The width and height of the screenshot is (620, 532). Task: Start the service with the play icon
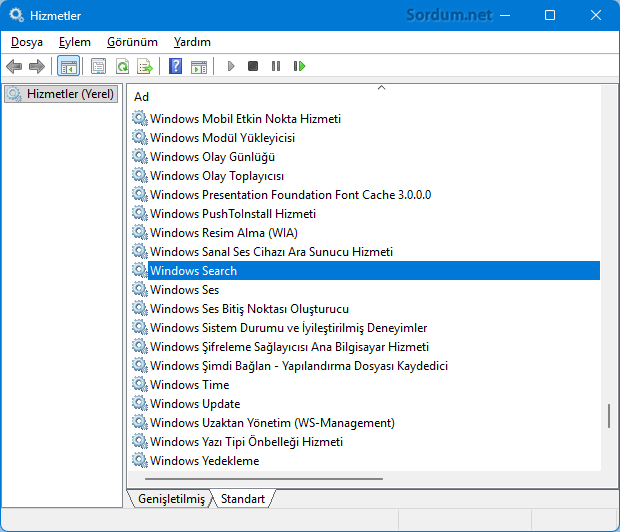point(231,66)
